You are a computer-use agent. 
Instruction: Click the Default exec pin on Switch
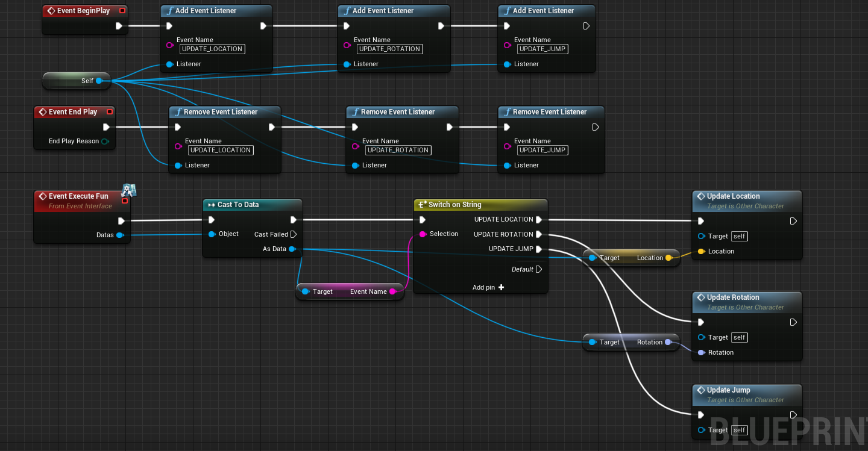pos(539,269)
